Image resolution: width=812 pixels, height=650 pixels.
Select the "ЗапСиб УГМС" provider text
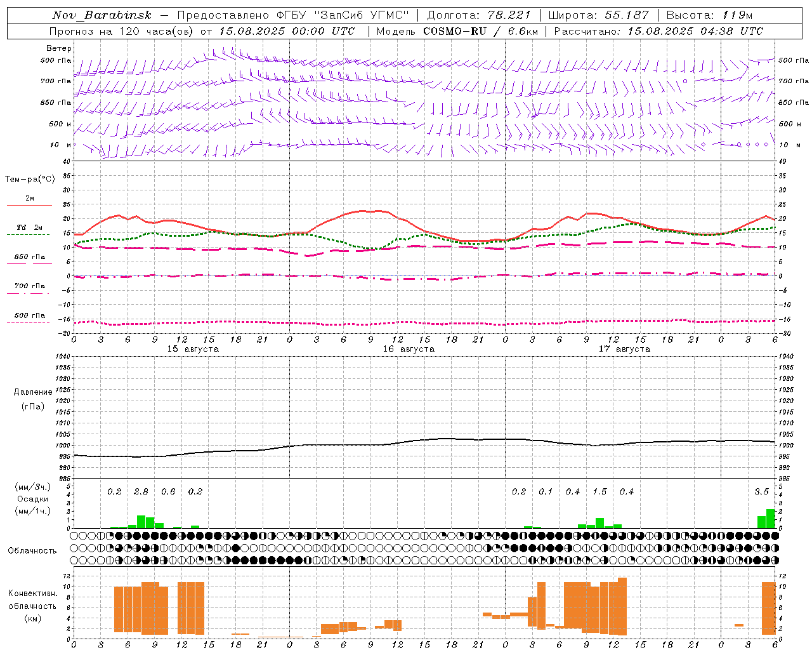point(362,15)
